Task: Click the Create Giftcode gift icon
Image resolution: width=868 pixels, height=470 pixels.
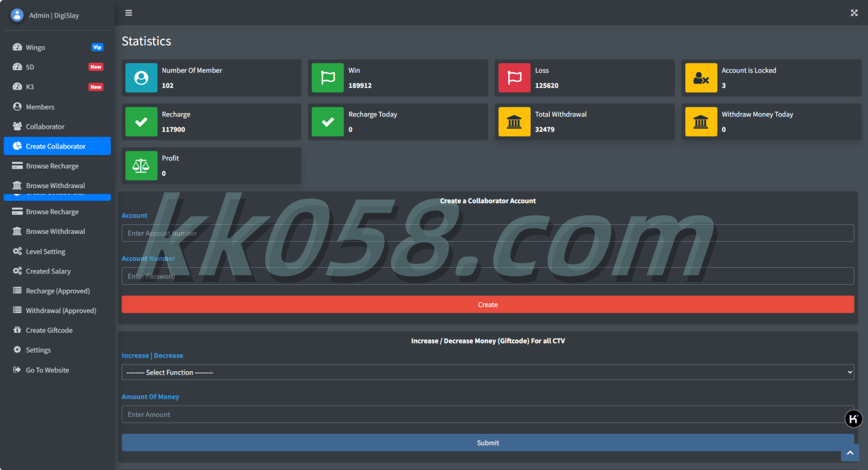Action: [x=18, y=330]
